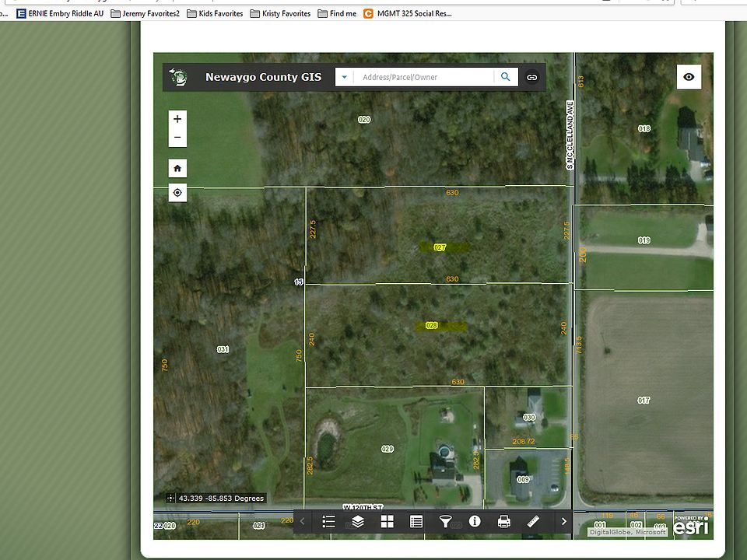This screenshot has width=747, height=560.
Task: Open the Find me bookmark folder
Action: pos(337,13)
